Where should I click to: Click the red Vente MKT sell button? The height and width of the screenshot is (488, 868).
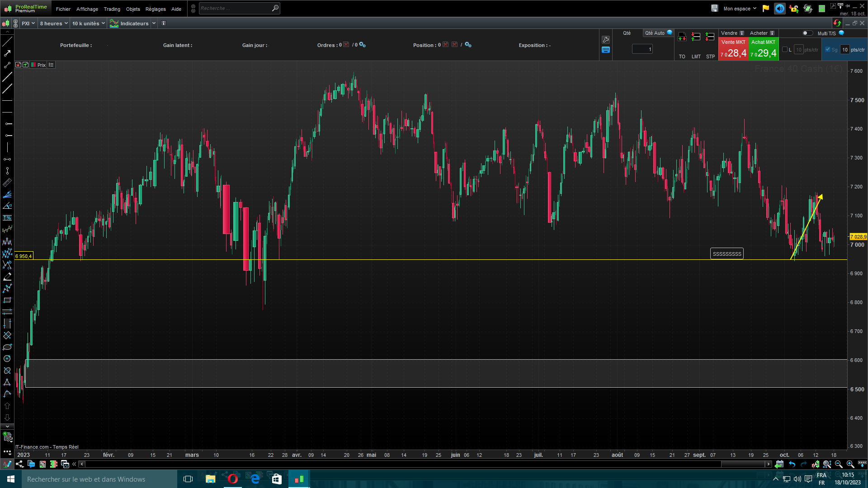point(733,49)
